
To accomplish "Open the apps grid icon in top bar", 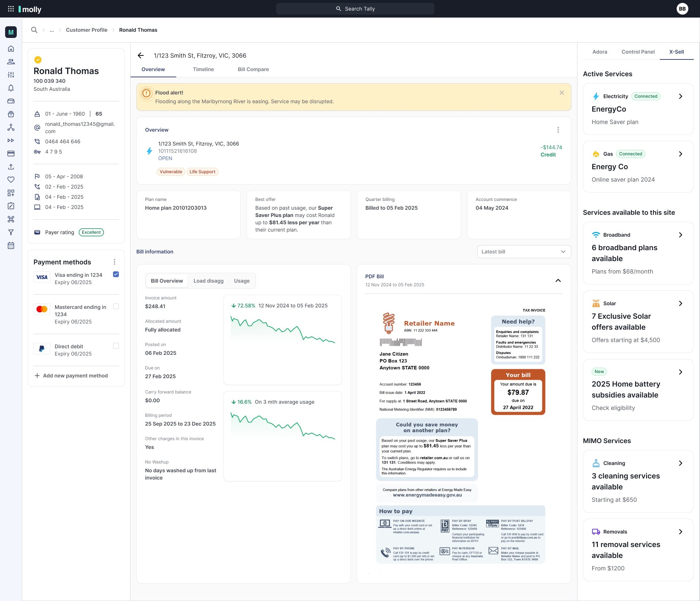I will tap(11, 9).
